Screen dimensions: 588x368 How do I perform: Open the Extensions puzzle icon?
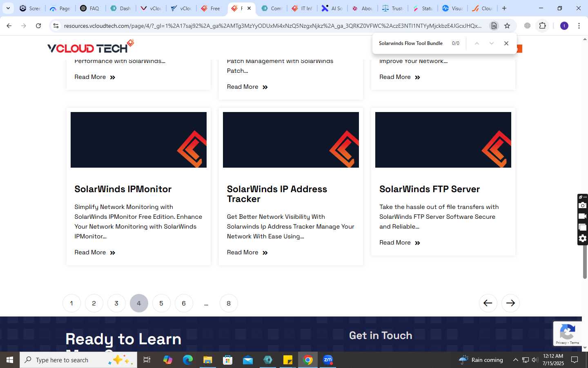point(542,26)
